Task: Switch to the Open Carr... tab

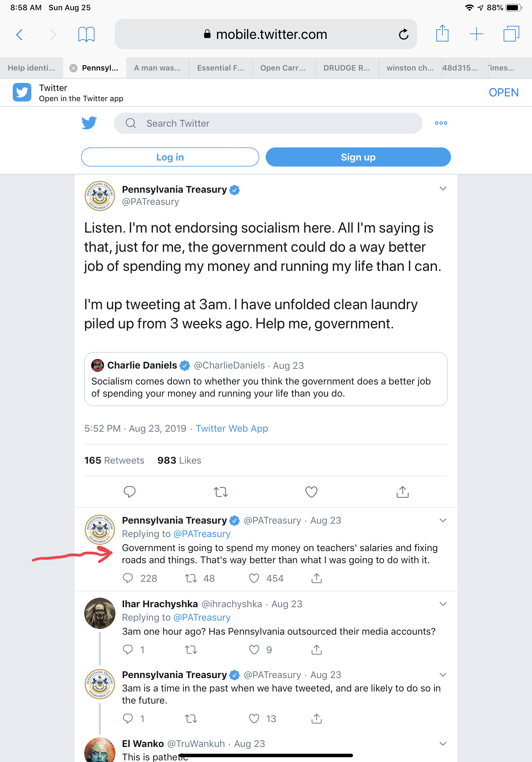Action: pyautogui.click(x=283, y=68)
